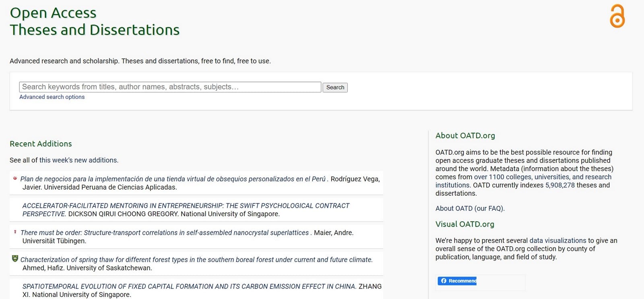
Task: Click the Facebook Recommend button
Action: tap(457, 281)
